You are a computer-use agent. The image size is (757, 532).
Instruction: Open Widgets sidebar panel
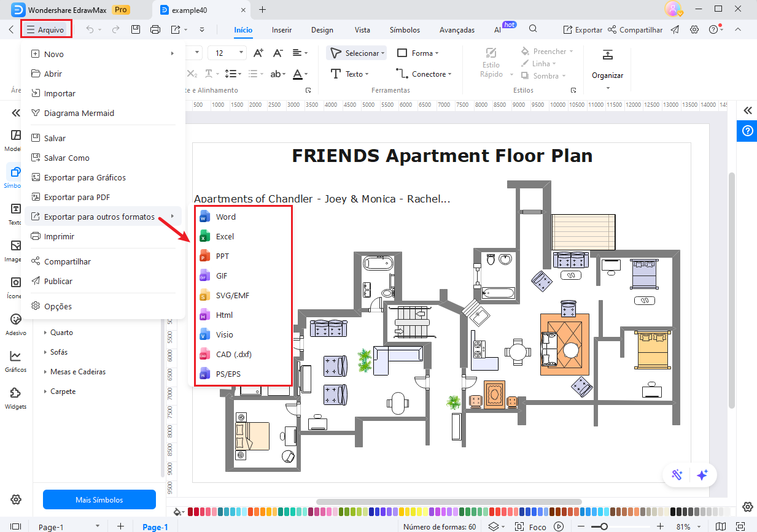pos(16,398)
